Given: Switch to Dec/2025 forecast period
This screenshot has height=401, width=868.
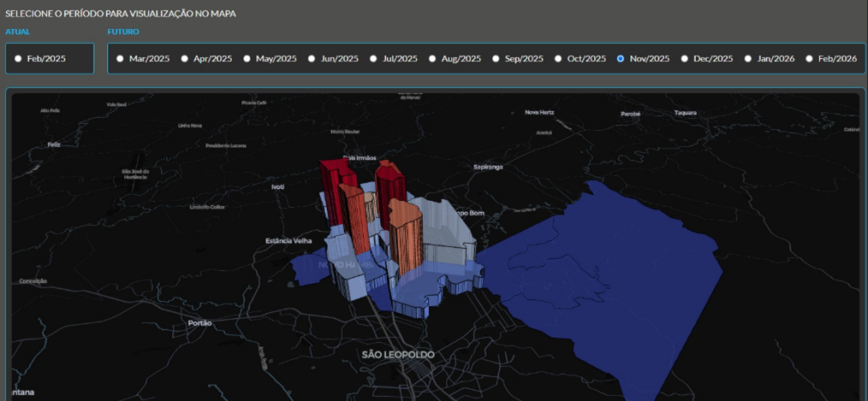Looking at the screenshot, I should [x=685, y=59].
